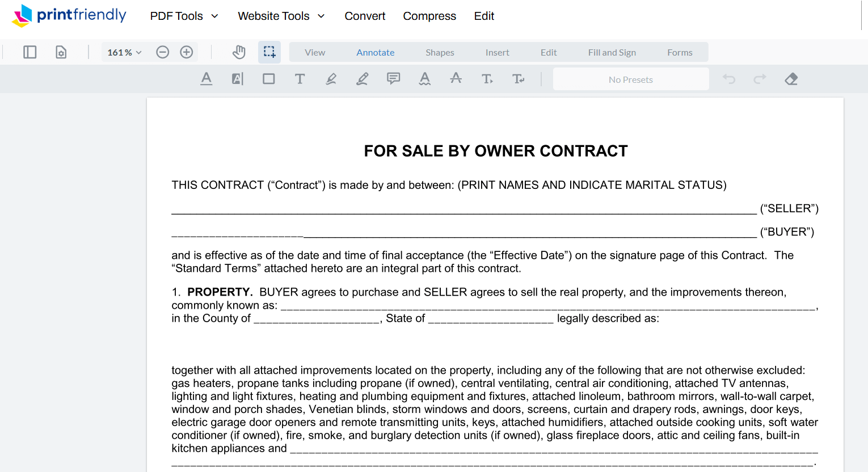The height and width of the screenshot is (472, 868).
Task: Open the zoom percentage dropdown
Action: (x=123, y=52)
